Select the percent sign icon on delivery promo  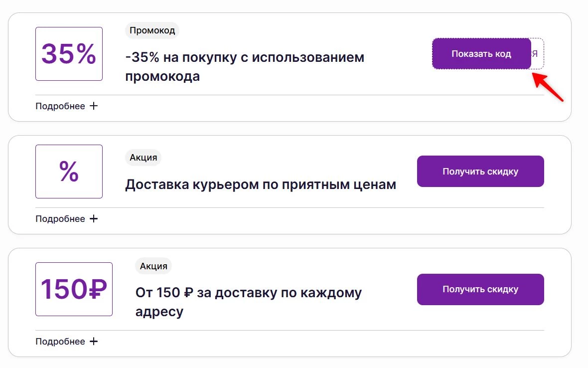pyautogui.click(x=69, y=171)
